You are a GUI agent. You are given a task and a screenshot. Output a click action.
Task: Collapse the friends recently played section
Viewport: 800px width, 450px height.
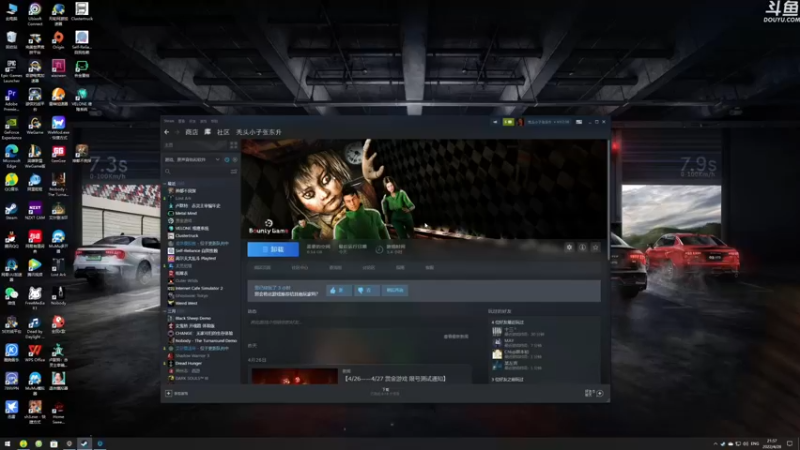tap(508, 322)
